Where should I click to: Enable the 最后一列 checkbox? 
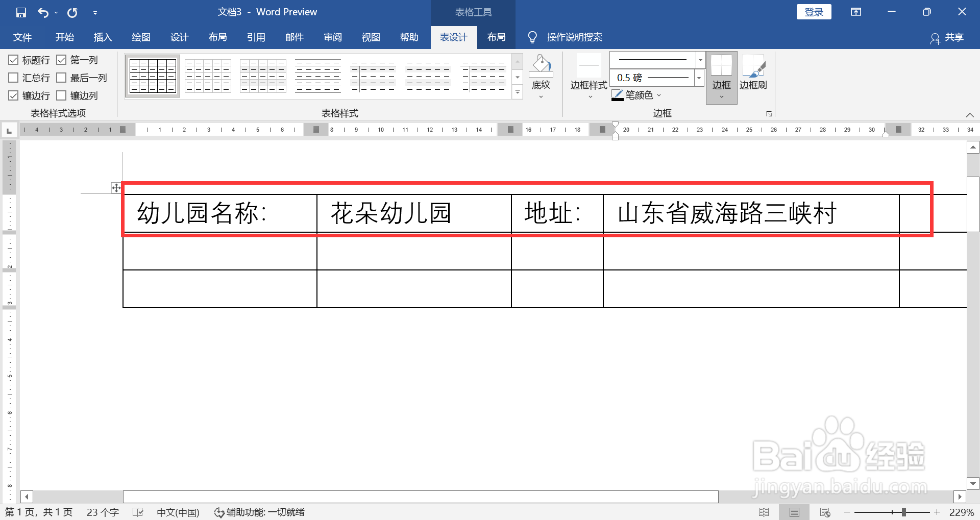pyautogui.click(x=61, y=78)
